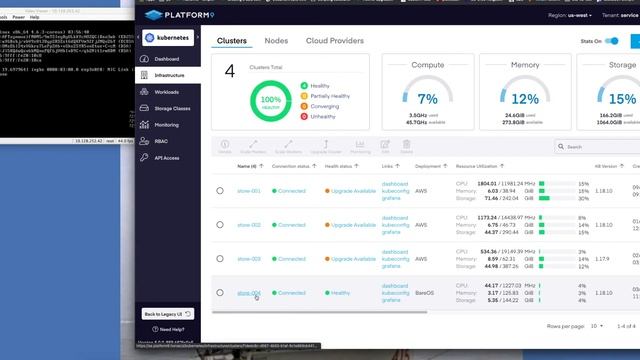
Task: Select the radio button for cluster 002
Action: pyautogui.click(x=220, y=224)
